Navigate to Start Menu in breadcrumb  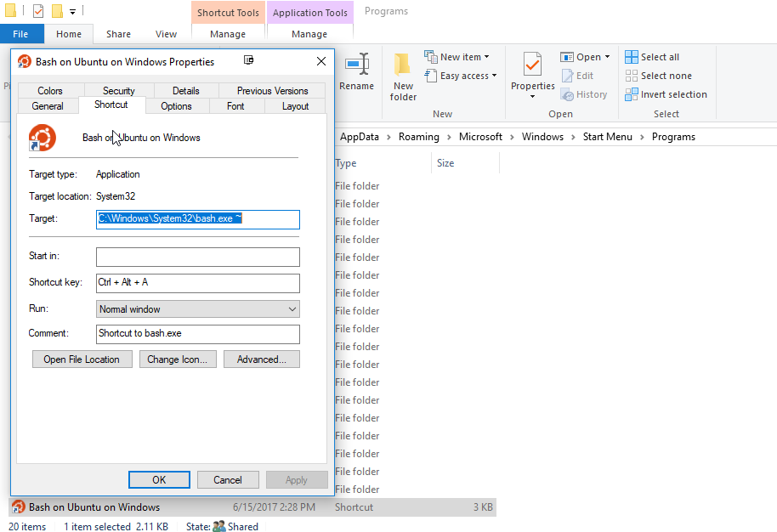[607, 137]
